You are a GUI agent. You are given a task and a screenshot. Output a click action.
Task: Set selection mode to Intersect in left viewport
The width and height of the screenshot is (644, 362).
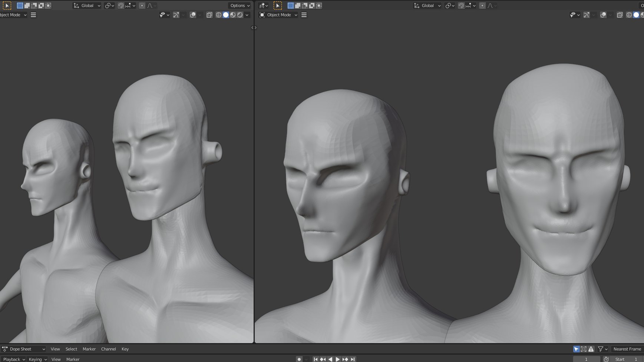(x=48, y=6)
